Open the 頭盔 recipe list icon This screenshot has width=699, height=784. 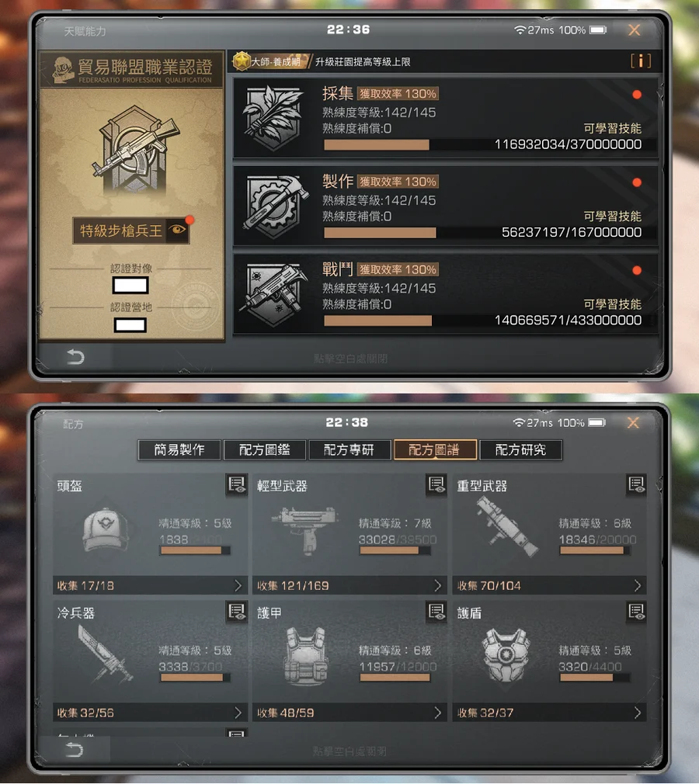(x=237, y=484)
